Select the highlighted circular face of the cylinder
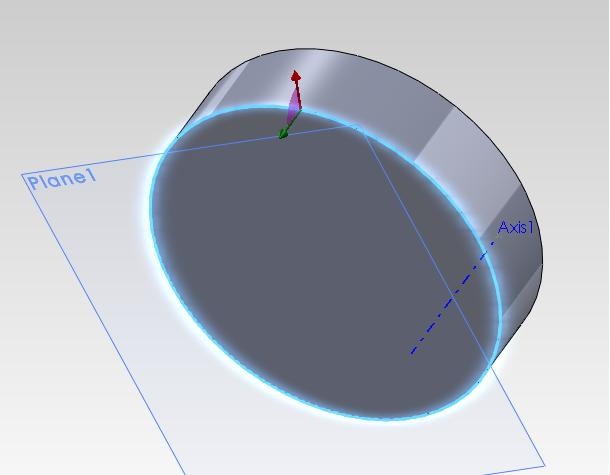The image size is (610, 475). tap(325, 263)
